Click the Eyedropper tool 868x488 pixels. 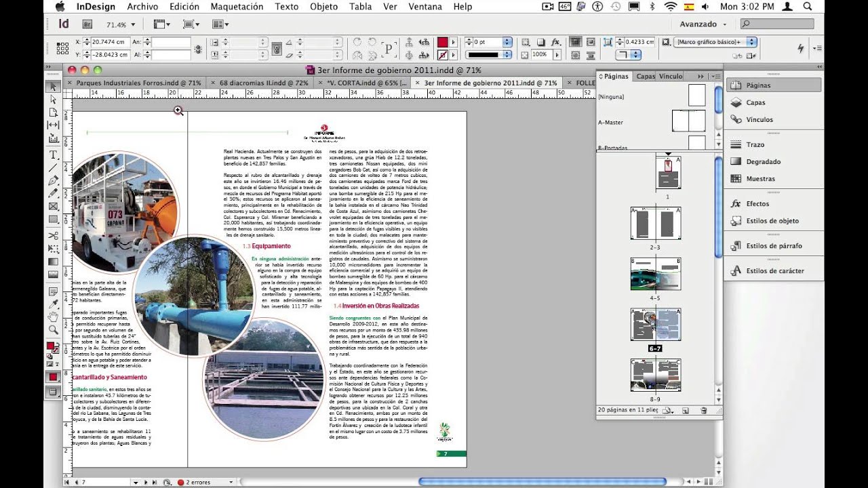(53, 303)
